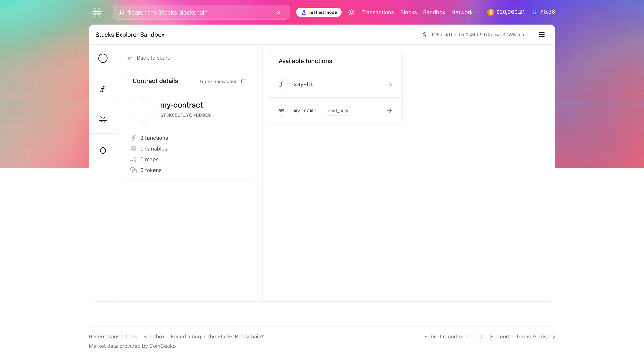Image resolution: width=644 pixels, height=362 pixels.
Task: Click the user account icon
Action: [424, 35]
